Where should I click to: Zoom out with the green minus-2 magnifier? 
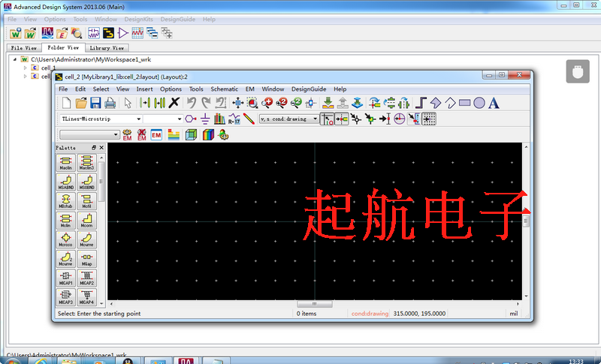point(296,103)
